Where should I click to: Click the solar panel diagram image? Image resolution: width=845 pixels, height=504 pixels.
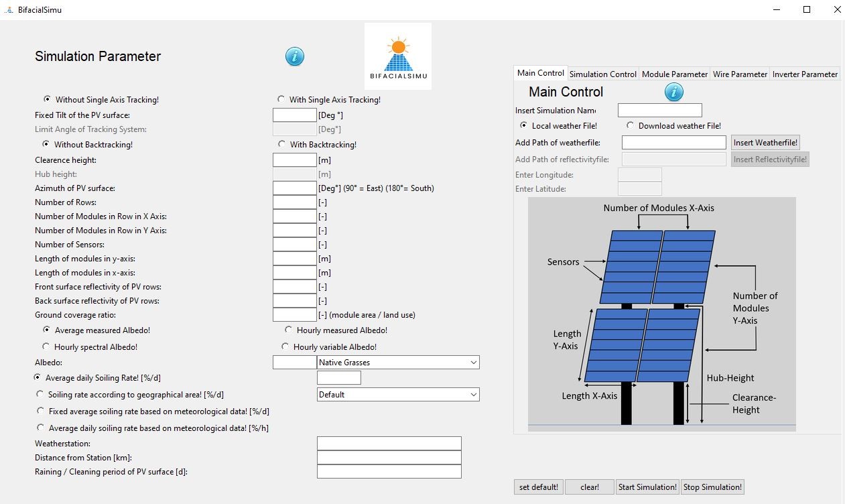[x=661, y=314]
